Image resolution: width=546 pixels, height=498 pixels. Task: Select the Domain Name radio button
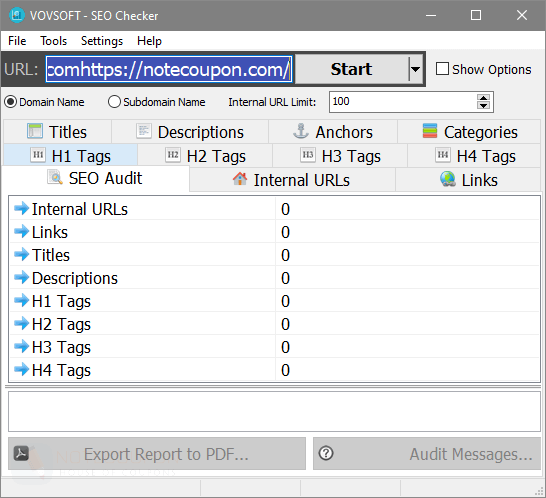[x=10, y=102]
